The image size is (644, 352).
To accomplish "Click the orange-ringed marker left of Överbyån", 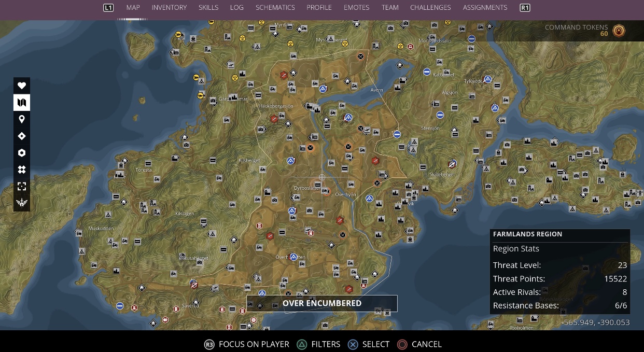I will point(326,191).
